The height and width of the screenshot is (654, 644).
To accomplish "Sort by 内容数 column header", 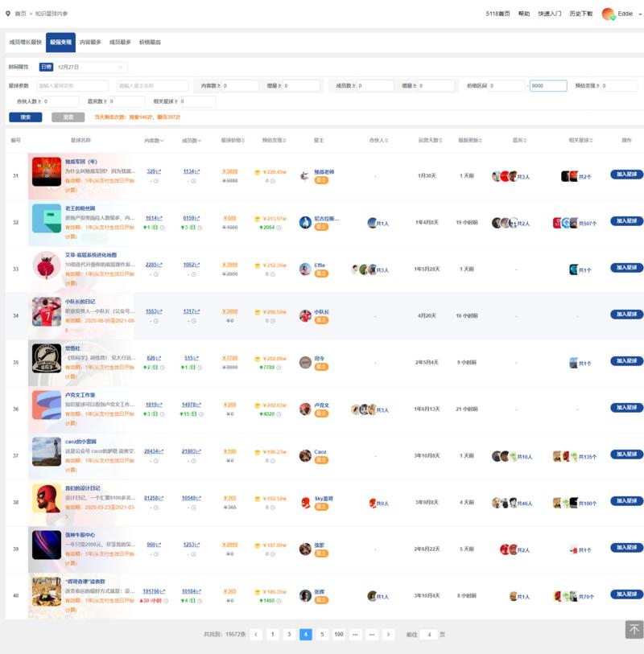I will pyautogui.click(x=153, y=140).
